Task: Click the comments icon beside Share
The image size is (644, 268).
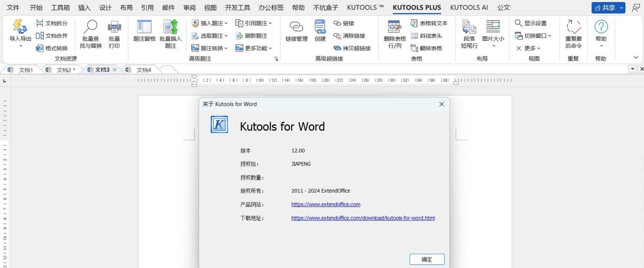Action: (x=635, y=8)
